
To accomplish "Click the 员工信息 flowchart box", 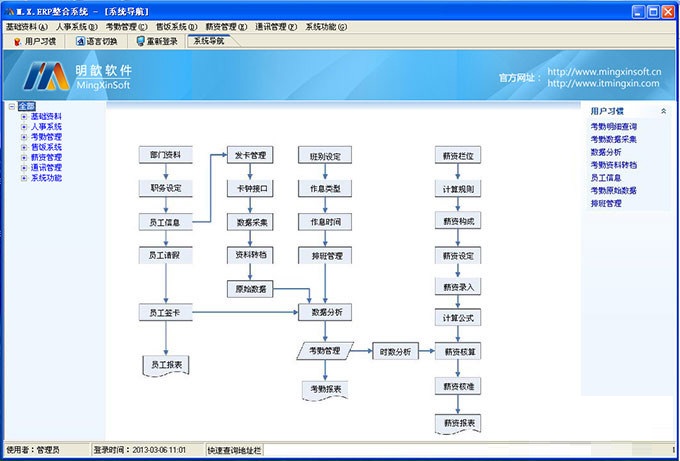I will 165,222.
